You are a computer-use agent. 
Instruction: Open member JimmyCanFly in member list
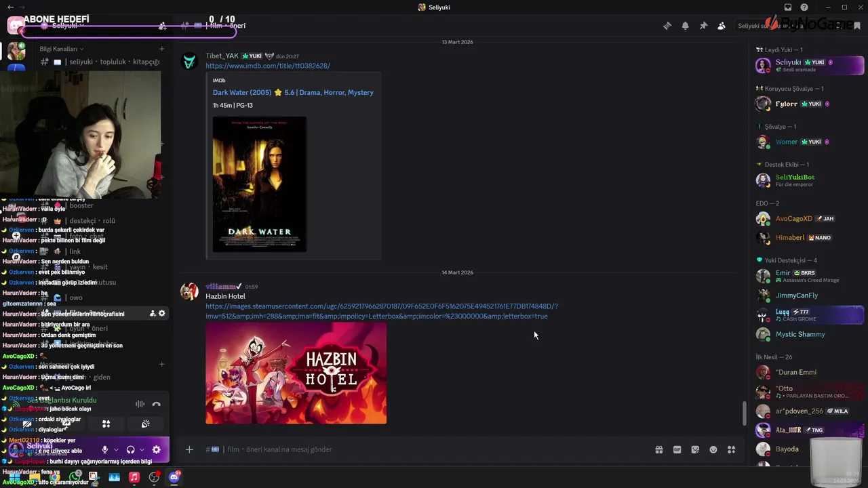pos(809,296)
